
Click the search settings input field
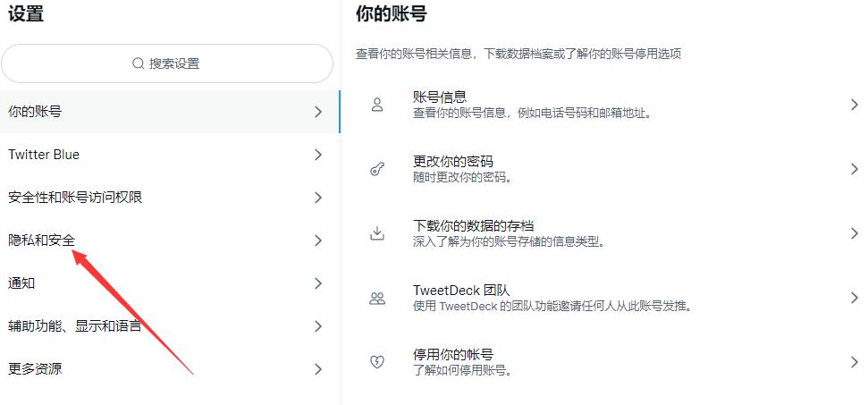167,63
